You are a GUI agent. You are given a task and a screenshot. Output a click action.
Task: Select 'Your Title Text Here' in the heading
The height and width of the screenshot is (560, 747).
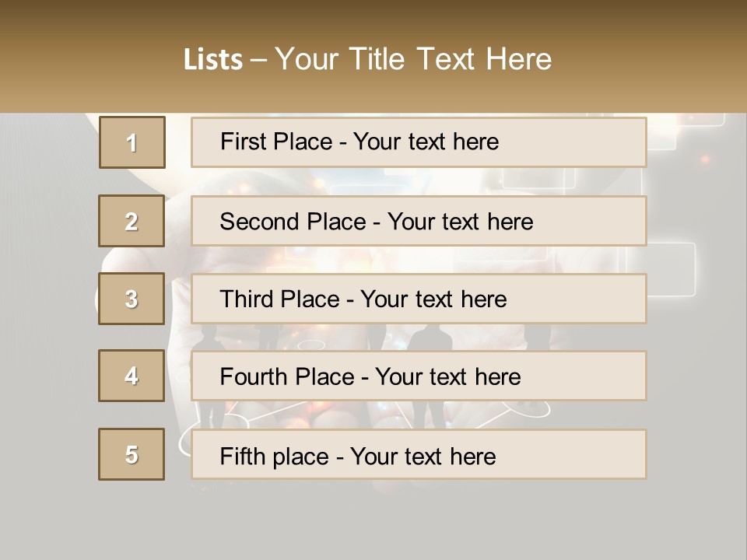coord(413,59)
